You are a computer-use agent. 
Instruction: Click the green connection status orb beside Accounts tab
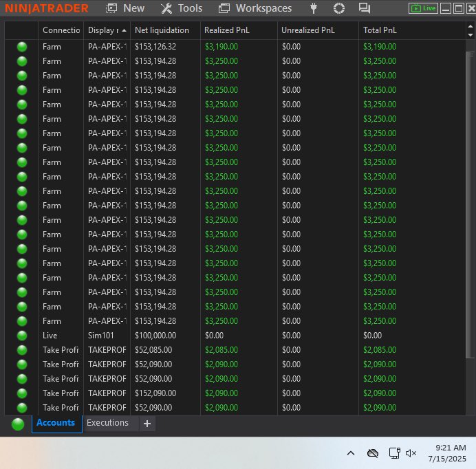(18, 424)
